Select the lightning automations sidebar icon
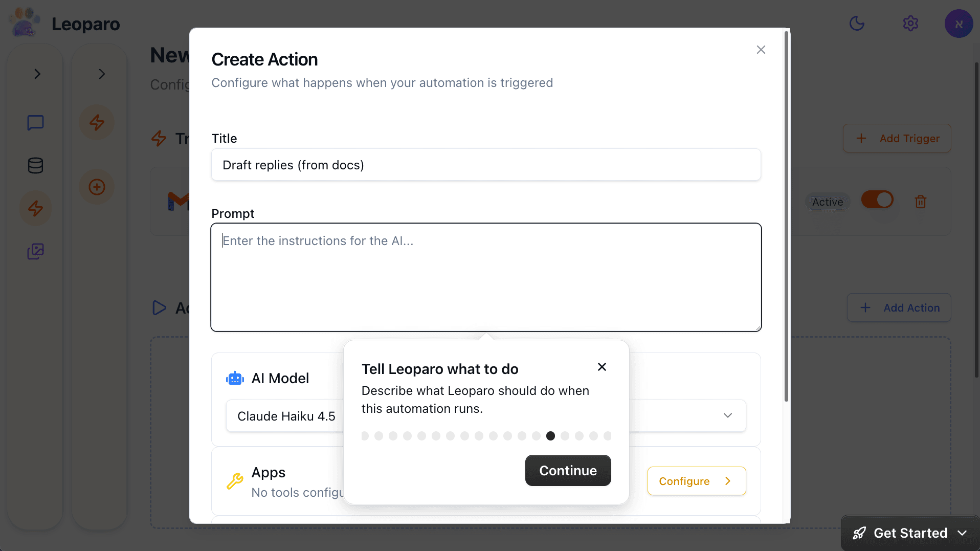Image resolution: width=980 pixels, height=551 pixels. tap(35, 208)
